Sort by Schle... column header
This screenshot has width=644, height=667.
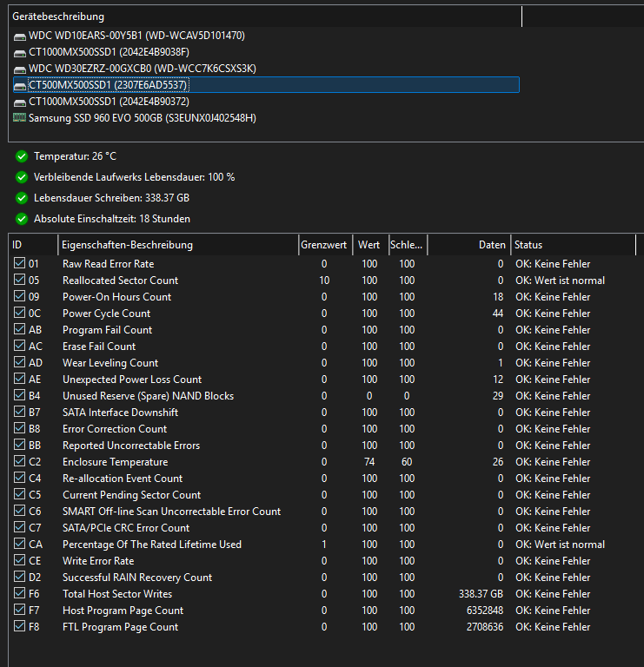pos(408,245)
